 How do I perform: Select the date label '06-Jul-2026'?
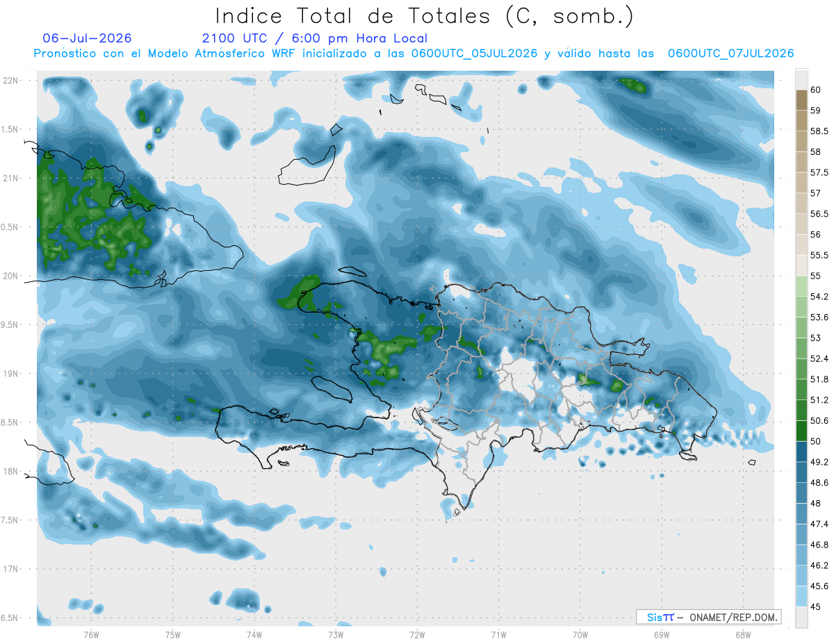[87, 38]
